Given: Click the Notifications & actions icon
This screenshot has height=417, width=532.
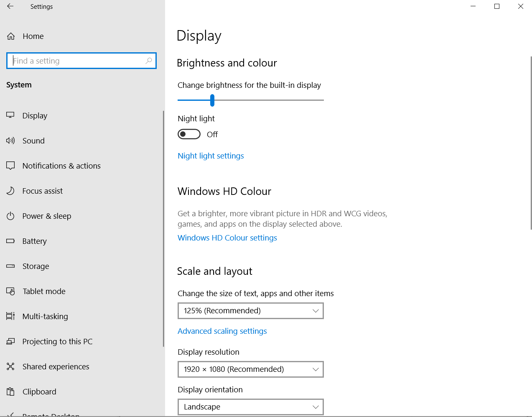Looking at the screenshot, I should click(x=10, y=166).
